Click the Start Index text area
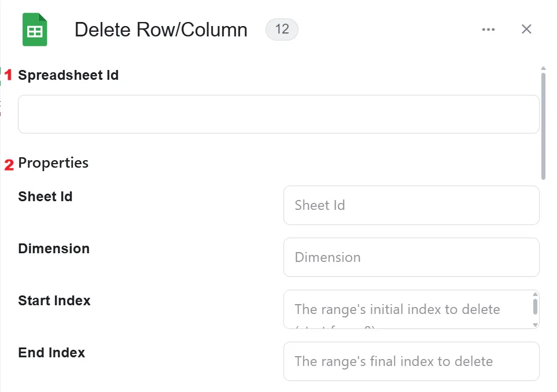The image size is (557, 392). [x=408, y=309]
